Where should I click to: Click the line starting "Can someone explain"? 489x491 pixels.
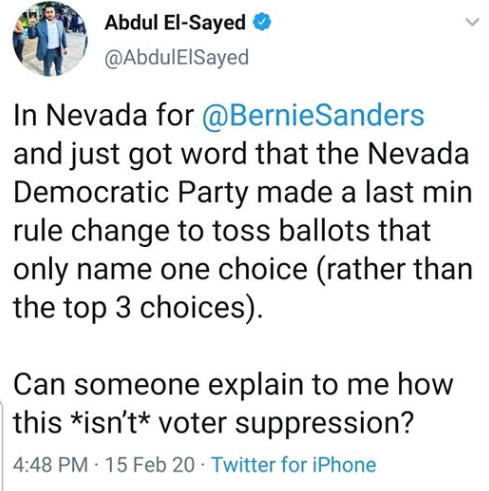coord(233,384)
